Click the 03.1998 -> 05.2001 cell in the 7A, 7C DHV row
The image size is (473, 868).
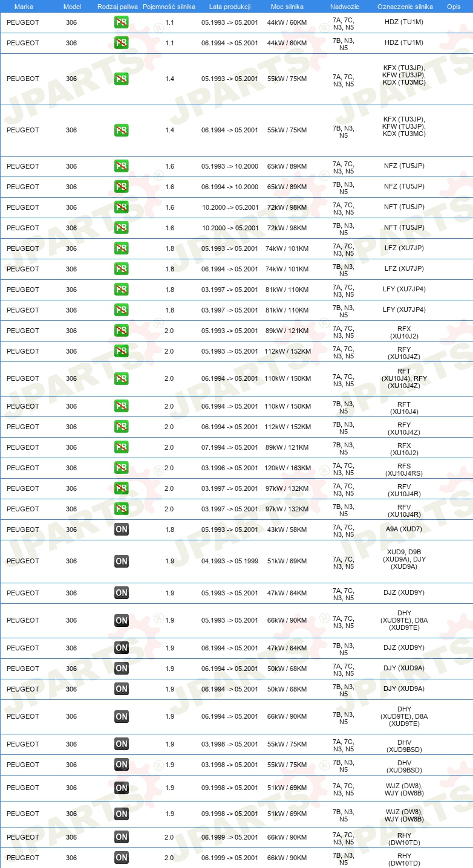coord(230,744)
